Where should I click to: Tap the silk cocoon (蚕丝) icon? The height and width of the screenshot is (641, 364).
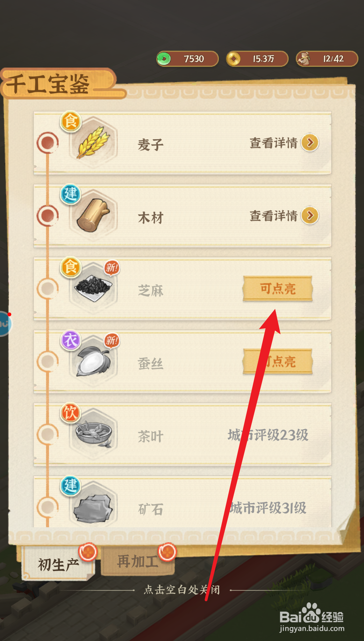click(x=93, y=361)
